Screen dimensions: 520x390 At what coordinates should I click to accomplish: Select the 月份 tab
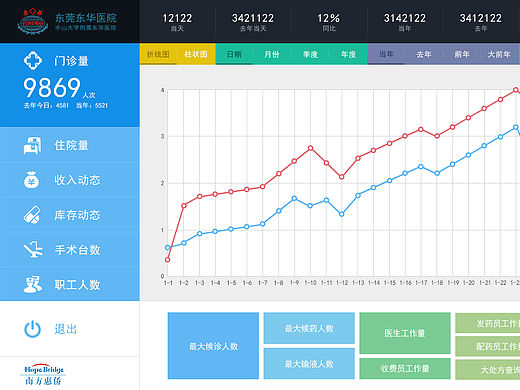272,54
